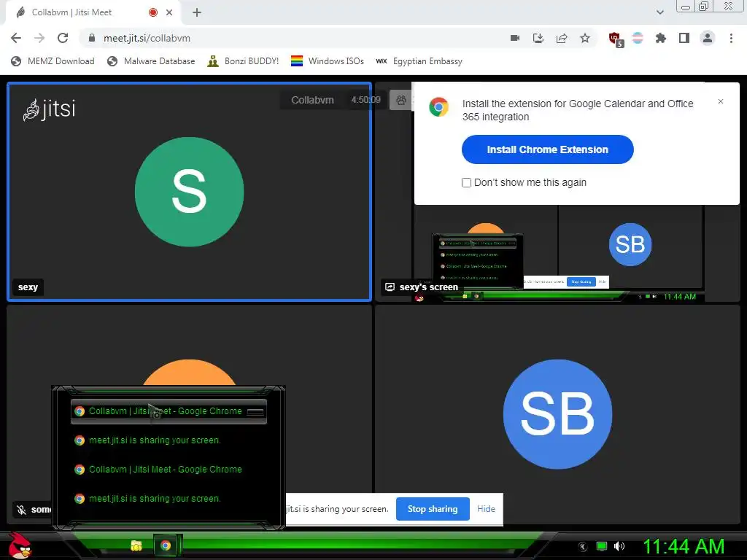This screenshot has height=560, width=747.
Task: Click the 11:44 AM taskbar clock
Action: pos(684,546)
